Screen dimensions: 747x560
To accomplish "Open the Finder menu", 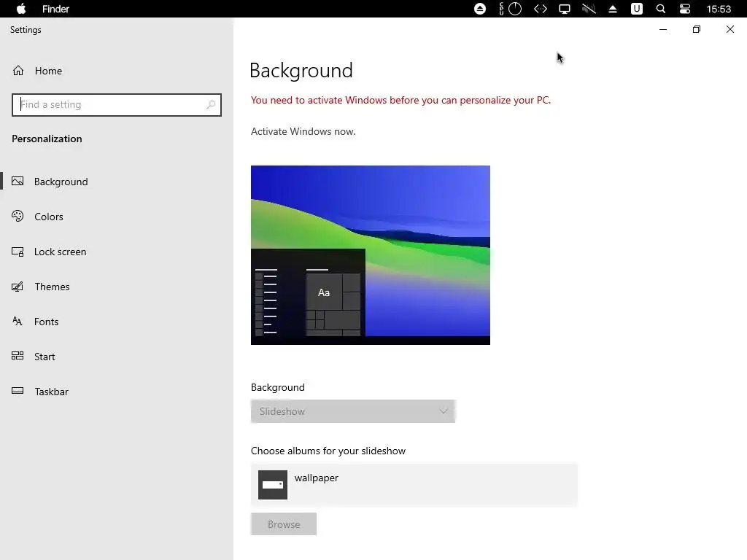I will pos(55,9).
